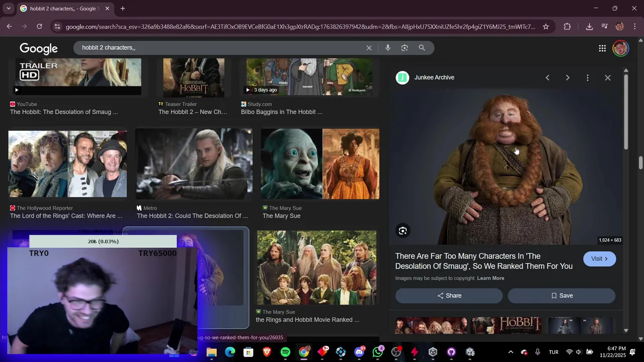
Task: Save the previewed image
Action: click(x=561, y=296)
